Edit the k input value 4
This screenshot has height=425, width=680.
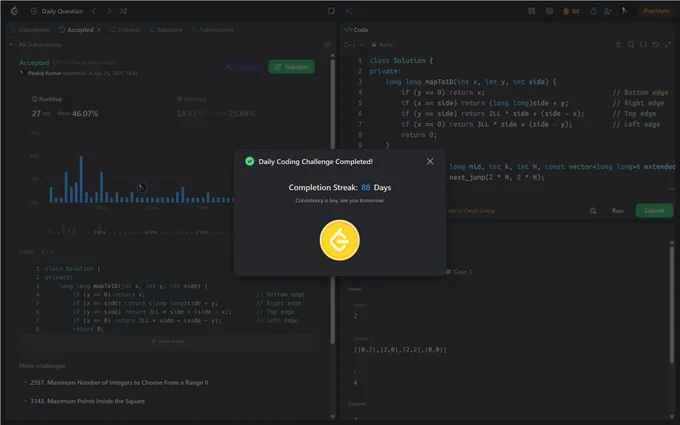(355, 383)
